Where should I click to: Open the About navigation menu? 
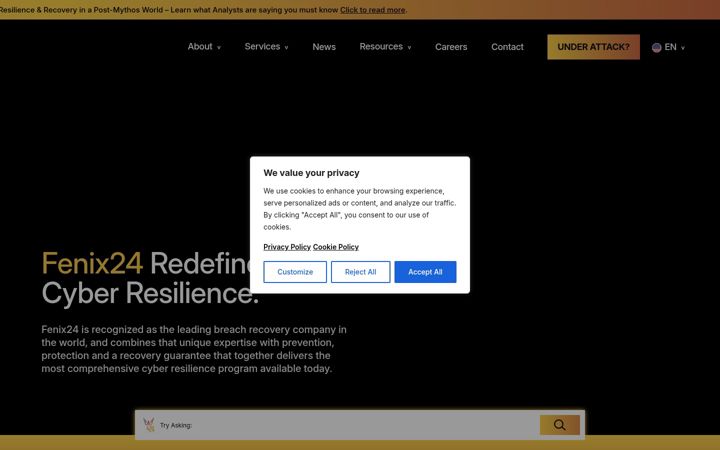click(200, 46)
